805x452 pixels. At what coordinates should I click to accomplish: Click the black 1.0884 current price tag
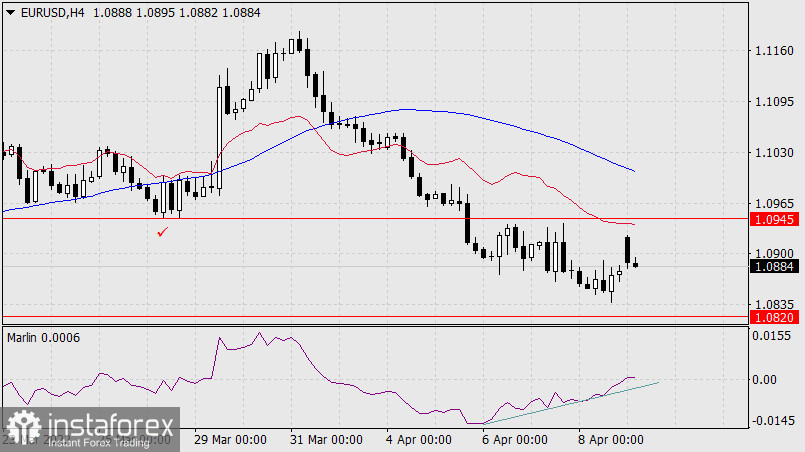click(775, 267)
